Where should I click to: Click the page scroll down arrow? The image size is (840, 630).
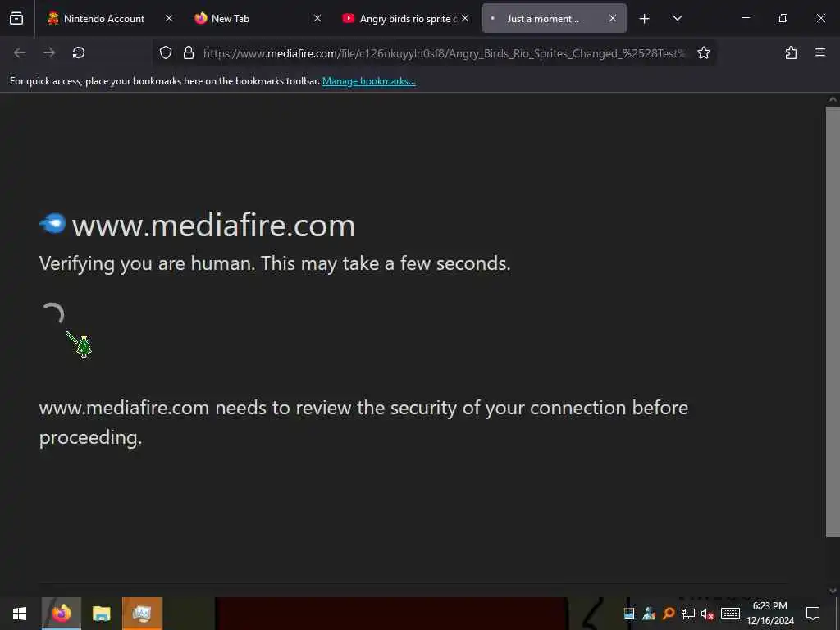(x=833, y=591)
